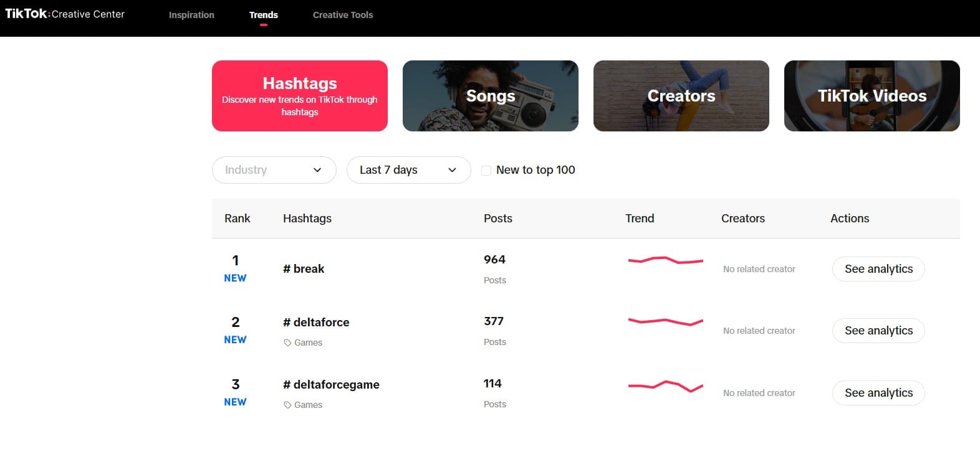Click the Hashtags column header

307,219
